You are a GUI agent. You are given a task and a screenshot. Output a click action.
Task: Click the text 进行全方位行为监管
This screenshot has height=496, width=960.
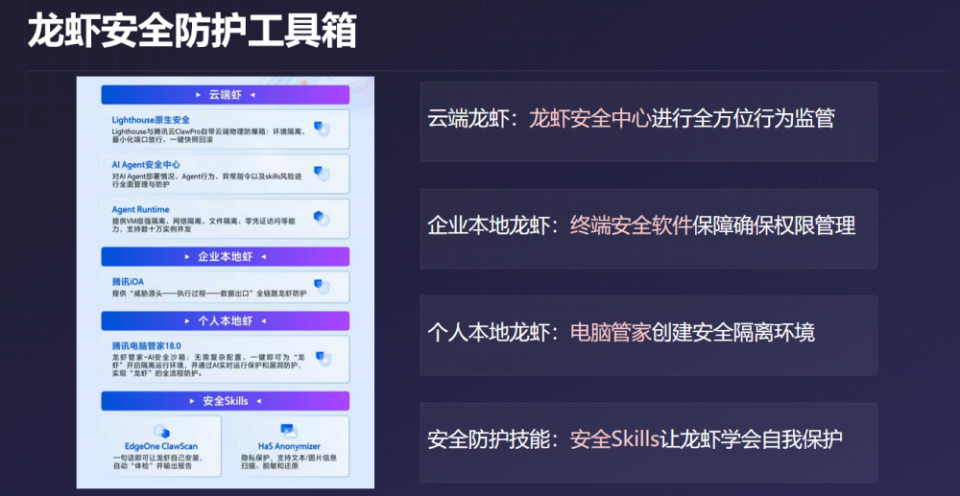pyautogui.click(x=742, y=118)
